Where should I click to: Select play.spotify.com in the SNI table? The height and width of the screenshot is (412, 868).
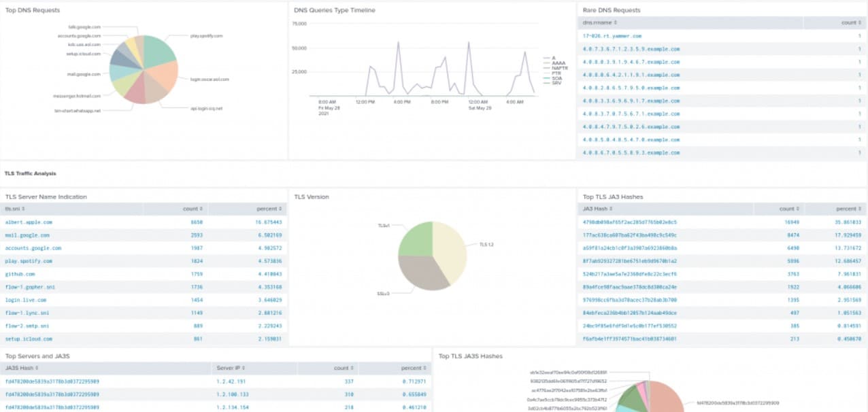[x=29, y=261]
